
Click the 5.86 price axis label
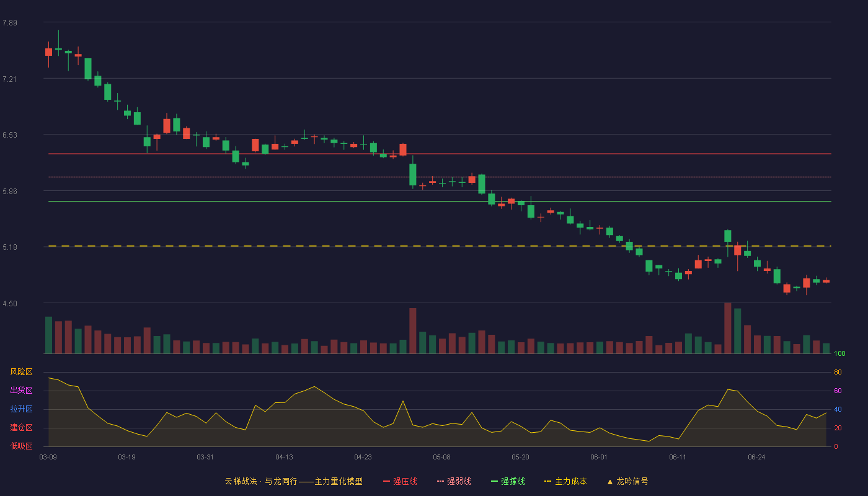[10, 192]
